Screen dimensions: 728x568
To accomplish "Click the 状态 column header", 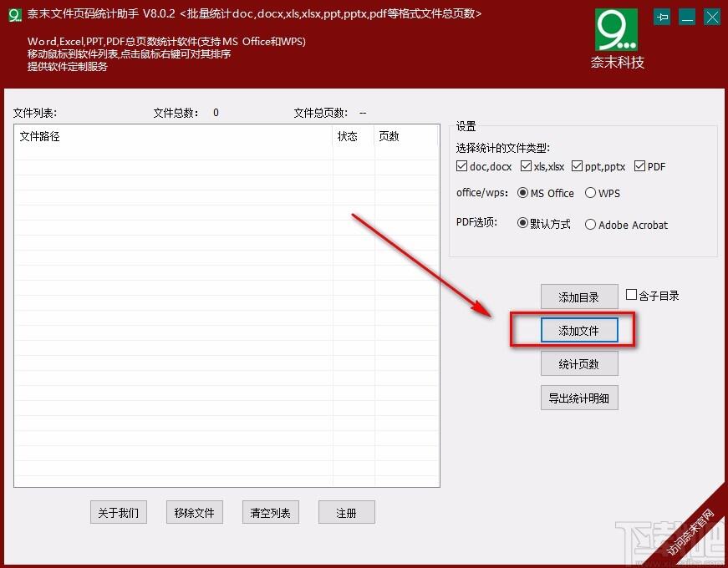I will point(354,136).
